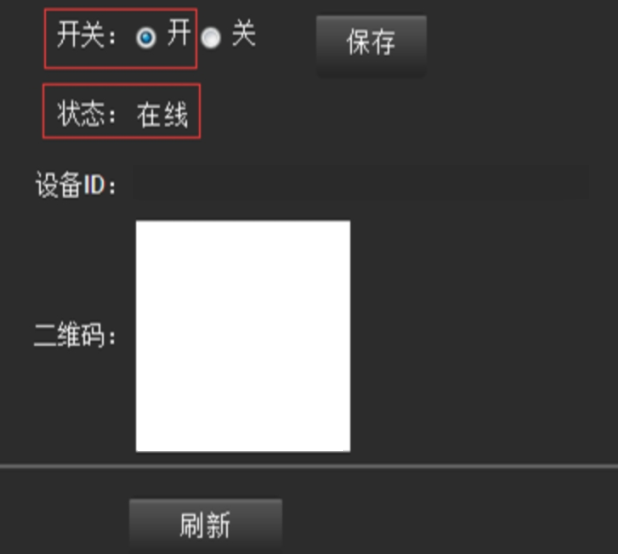The image size is (618, 554).
Task: Select the 开 radio button
Action: point(146,38)
